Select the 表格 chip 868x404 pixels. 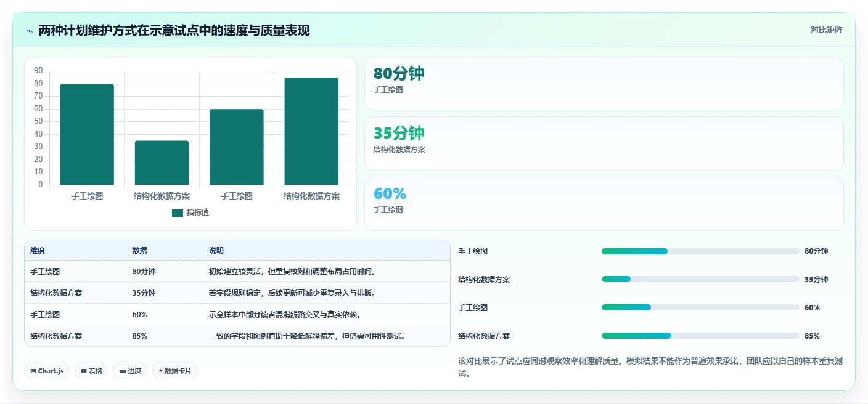pyautogui.click(x=92, y=371)
